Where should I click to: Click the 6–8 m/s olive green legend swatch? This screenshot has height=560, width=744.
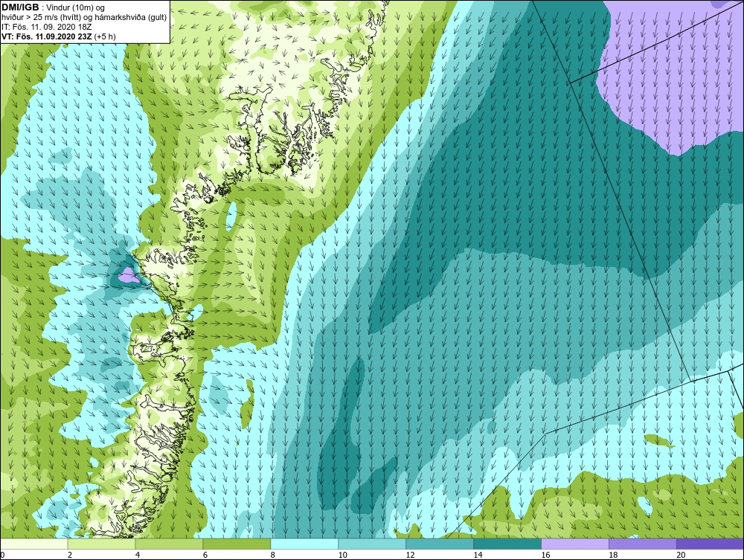[x=237, y=544]
